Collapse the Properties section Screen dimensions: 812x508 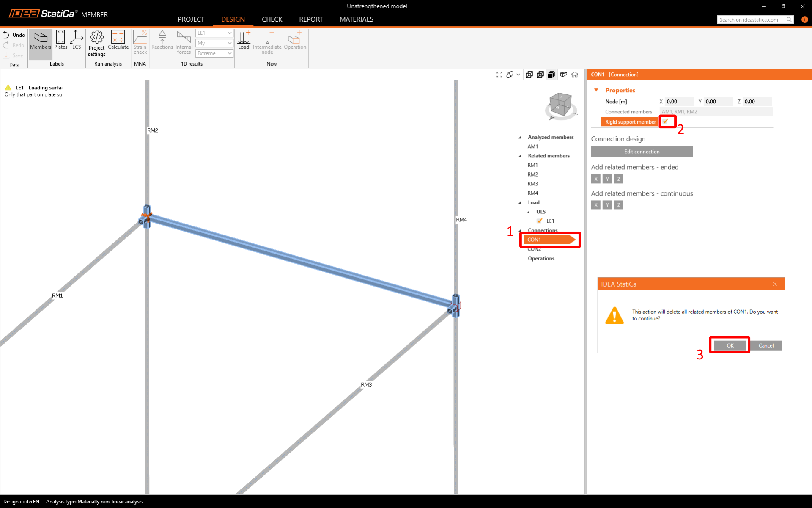tap(596, 90)
